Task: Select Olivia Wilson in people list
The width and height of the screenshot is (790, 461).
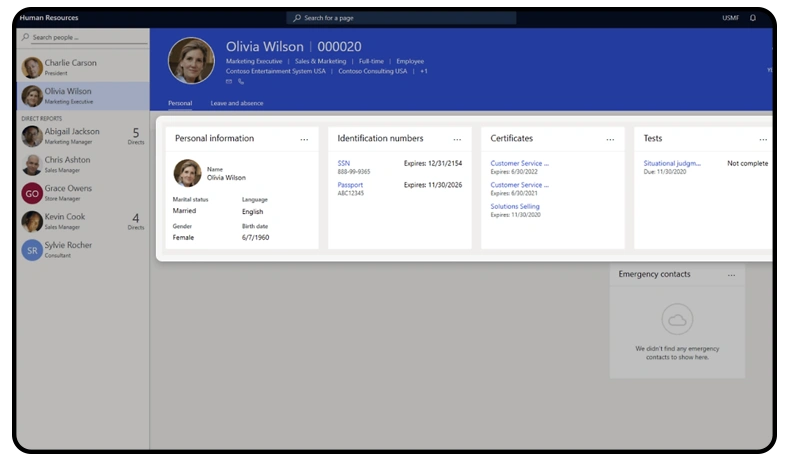Action: coord(83,96)
